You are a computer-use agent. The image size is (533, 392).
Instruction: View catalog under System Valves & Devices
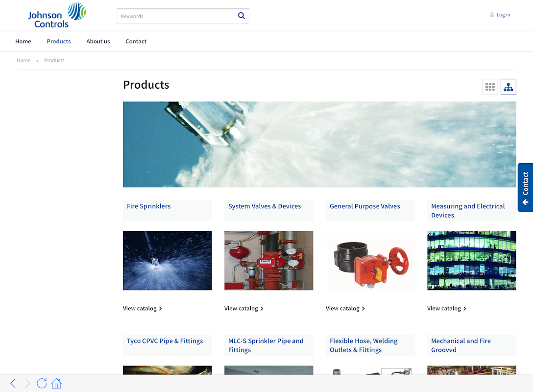[x=244, y=308]
